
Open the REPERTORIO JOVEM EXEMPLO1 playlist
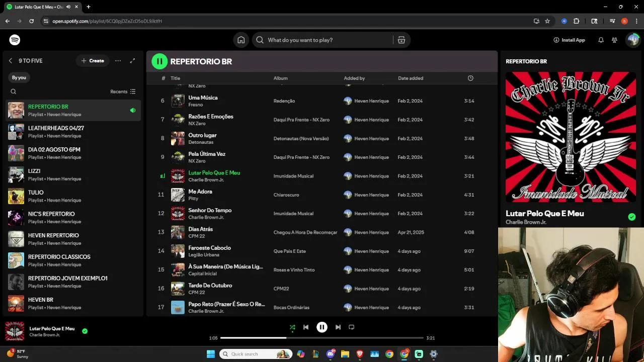[74, 282]
